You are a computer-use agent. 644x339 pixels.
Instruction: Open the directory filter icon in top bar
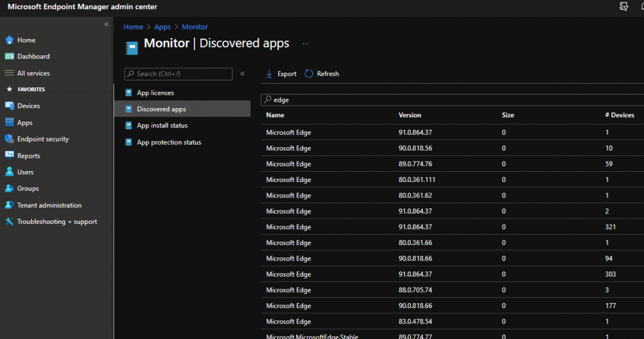[x=624, y=6]
